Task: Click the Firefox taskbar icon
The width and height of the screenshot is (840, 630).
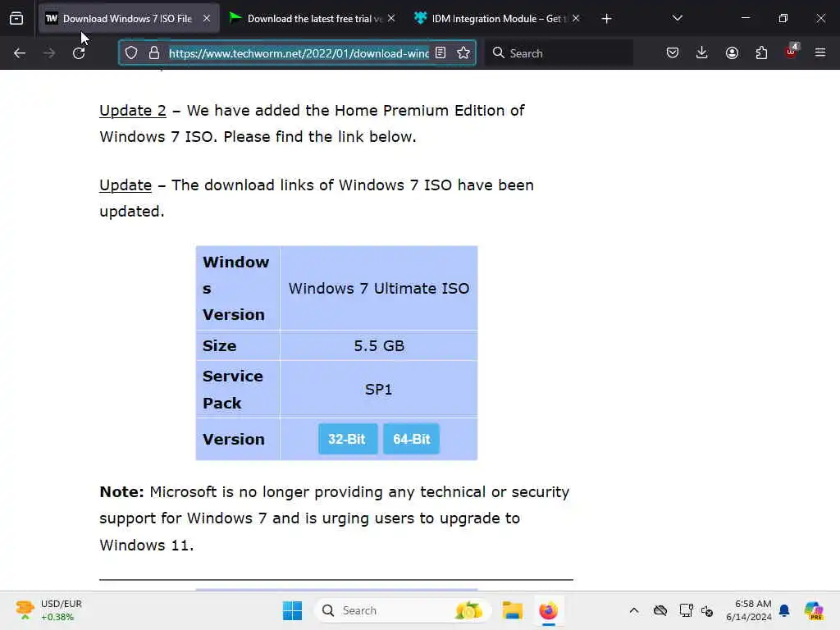Action: point(548,610)
